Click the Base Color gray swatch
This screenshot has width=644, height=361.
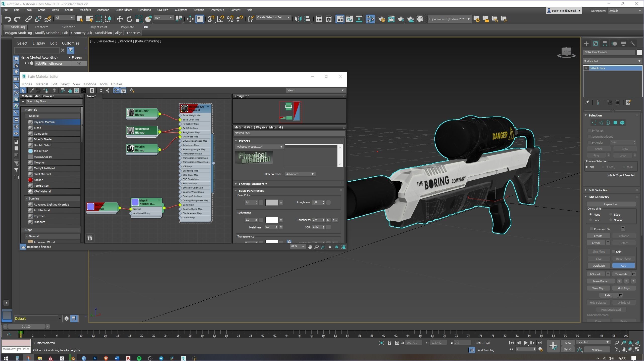pyautogui.click(x=272, y=203)
